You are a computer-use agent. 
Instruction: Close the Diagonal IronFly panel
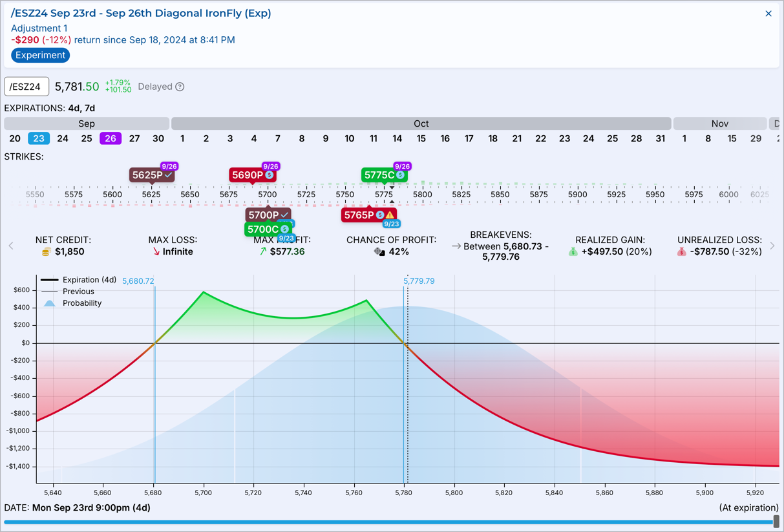pos(768,14)
